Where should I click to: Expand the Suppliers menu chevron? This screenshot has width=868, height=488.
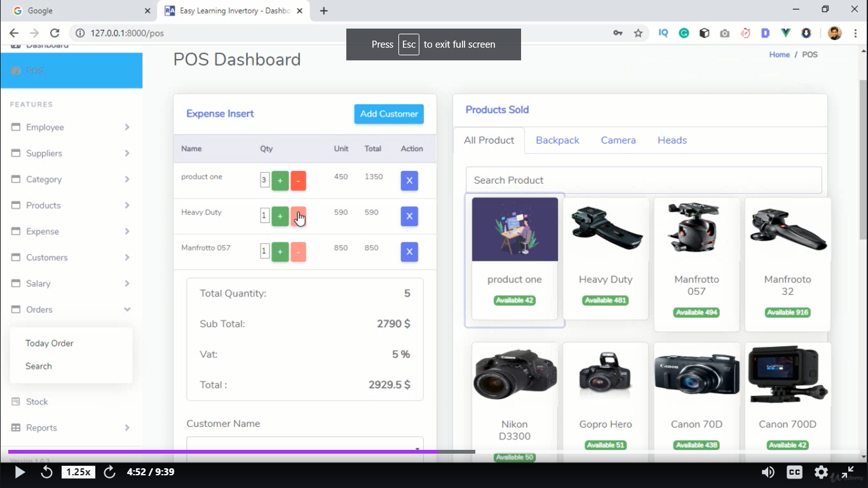coord(127,153)
